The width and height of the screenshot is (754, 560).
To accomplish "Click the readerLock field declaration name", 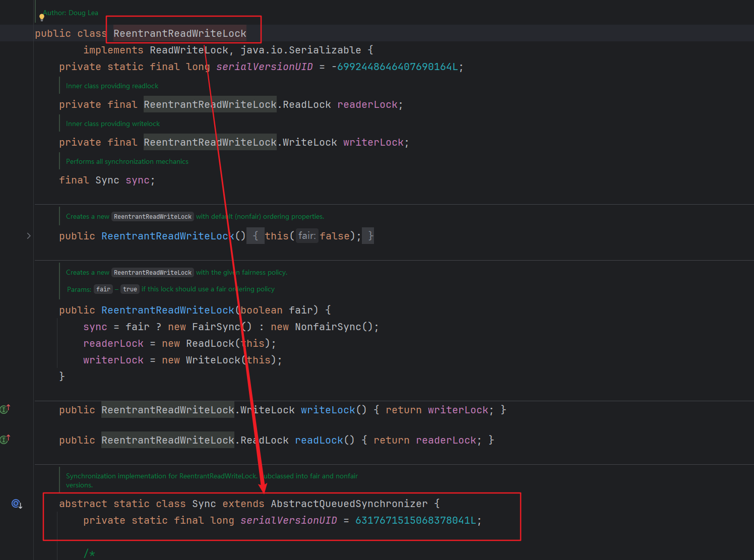I will (367, 104).
